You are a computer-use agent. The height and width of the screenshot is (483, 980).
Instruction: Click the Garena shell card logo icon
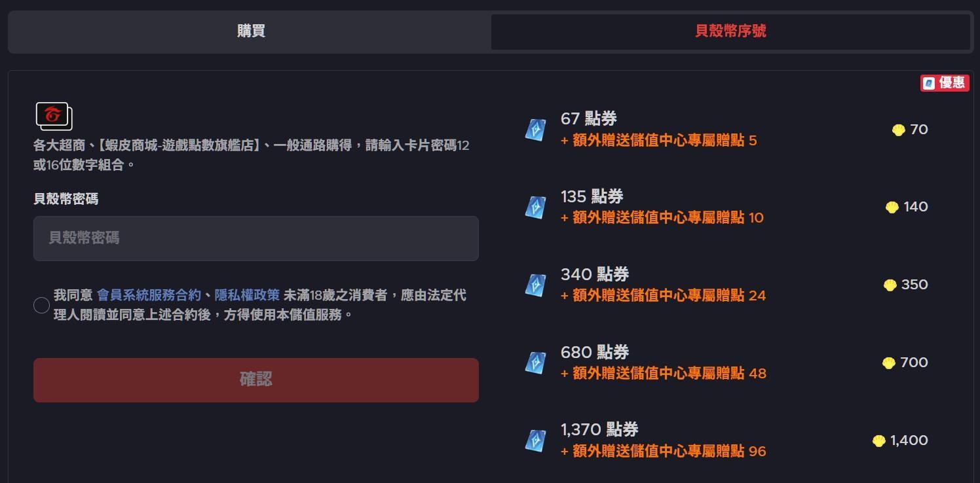(x=55, y=116)
